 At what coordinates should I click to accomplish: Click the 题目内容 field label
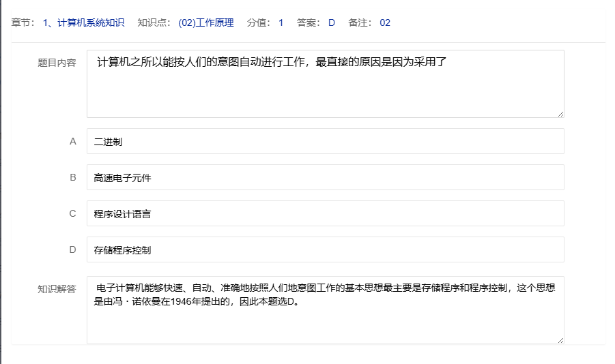tap(57, 63)
